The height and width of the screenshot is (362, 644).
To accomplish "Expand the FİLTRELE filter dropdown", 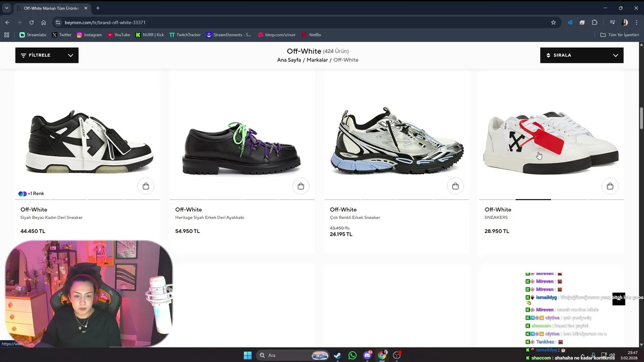I will [47, 55].
